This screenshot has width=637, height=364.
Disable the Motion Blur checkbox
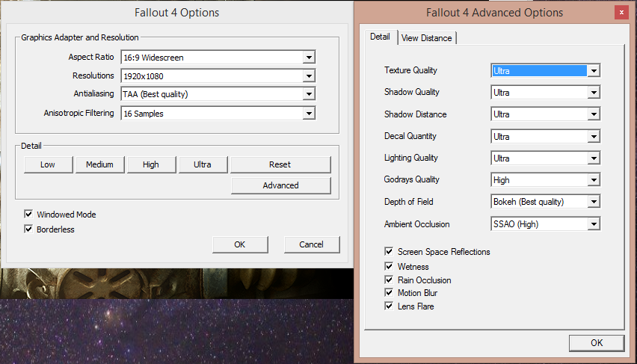[x=389, y=292]
